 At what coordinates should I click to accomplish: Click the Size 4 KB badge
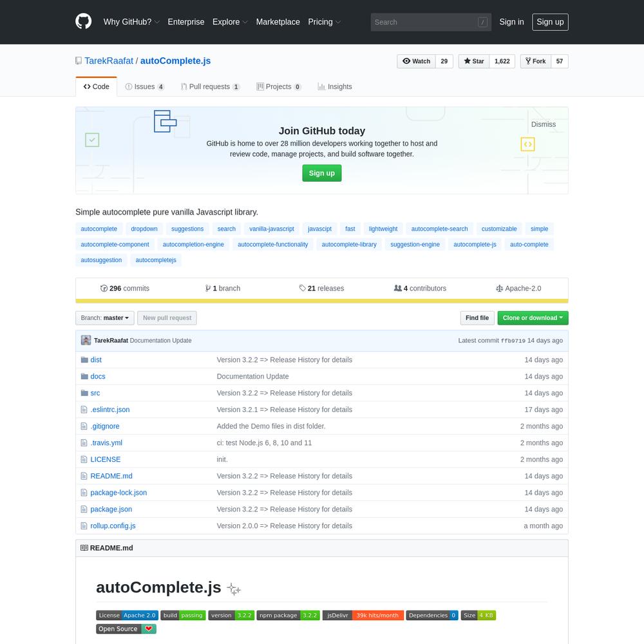click(478, 615)
